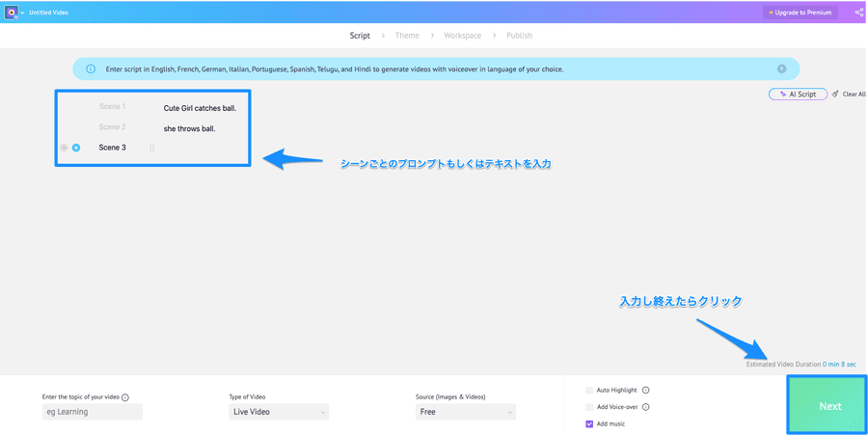868x435 pixels.
Task: Add a scene with plus icon
Action: pos(76,148)
